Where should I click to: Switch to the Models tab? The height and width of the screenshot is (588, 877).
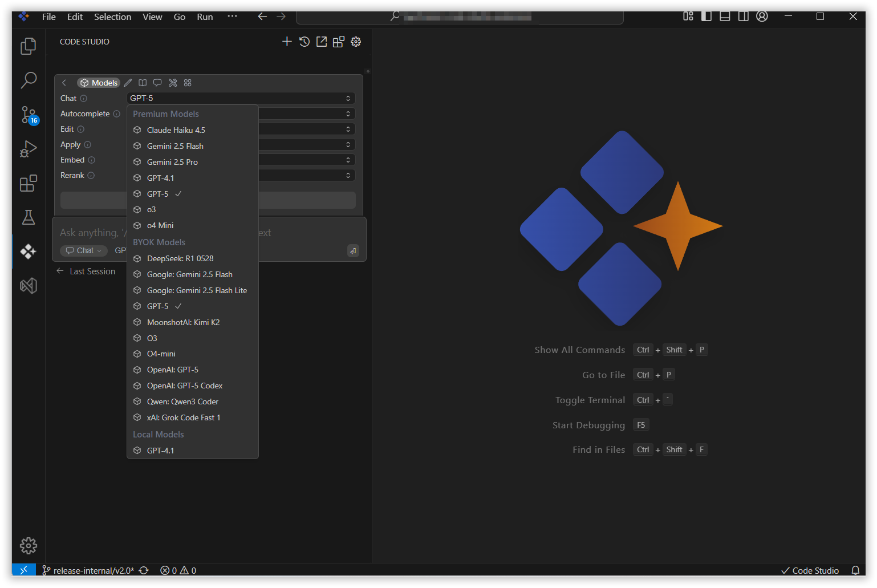pos(99,83)
